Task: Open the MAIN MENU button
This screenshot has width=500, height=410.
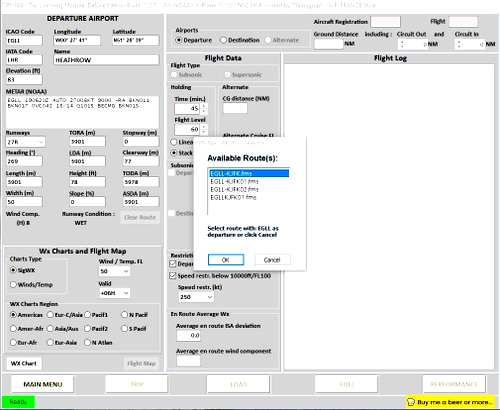Action: (x=43, y=384)
